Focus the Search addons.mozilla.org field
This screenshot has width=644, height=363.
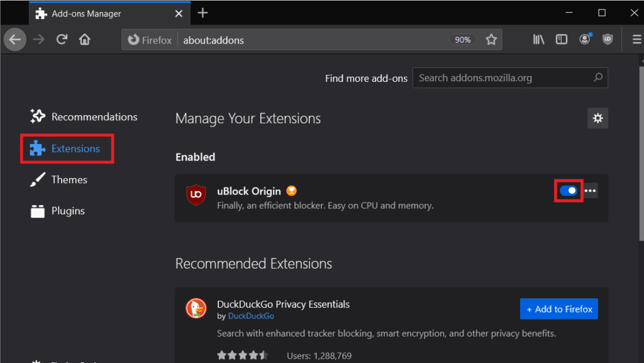503,78
